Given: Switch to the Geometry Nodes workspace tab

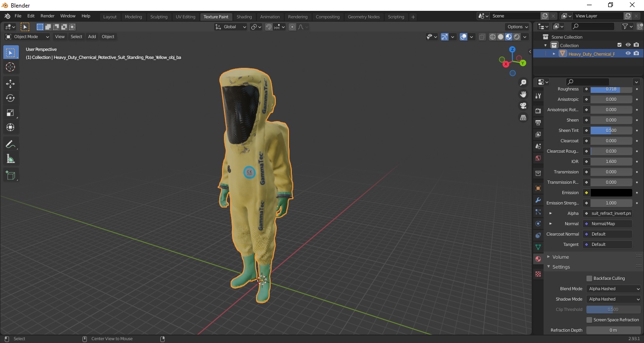Looking at the screenshot, I should 363,17.
